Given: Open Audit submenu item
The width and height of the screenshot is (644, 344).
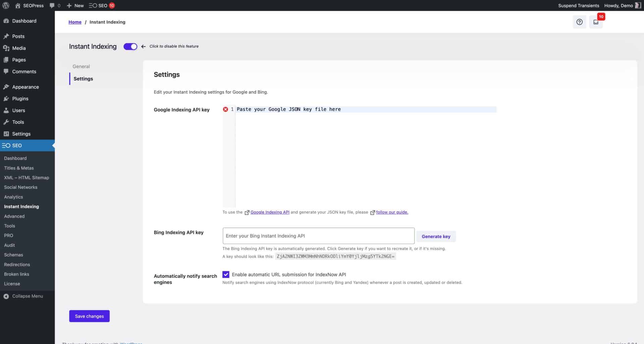Looking at the screenshot, I should tap(9, 245).
